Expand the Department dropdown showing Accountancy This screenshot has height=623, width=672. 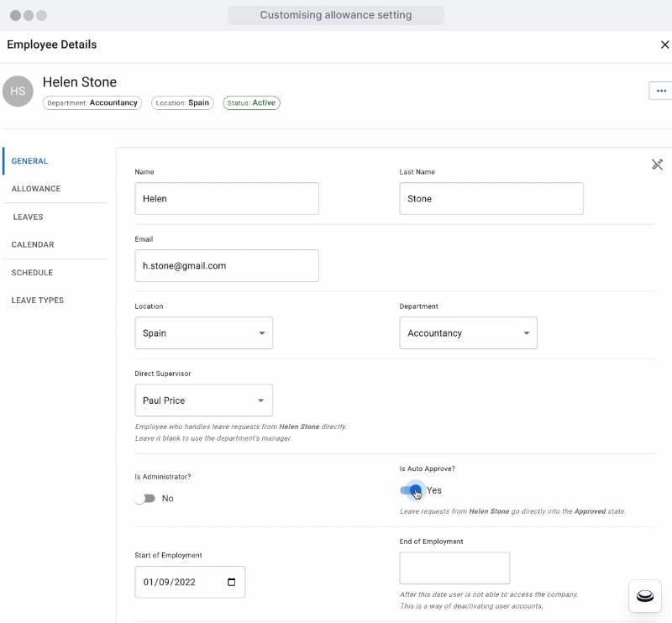[x=469, y=333]
